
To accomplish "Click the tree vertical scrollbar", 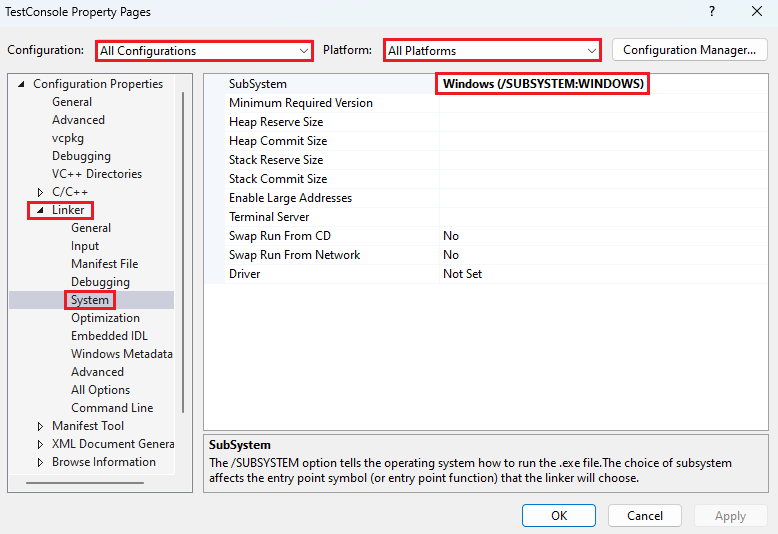I will [183, 252].
